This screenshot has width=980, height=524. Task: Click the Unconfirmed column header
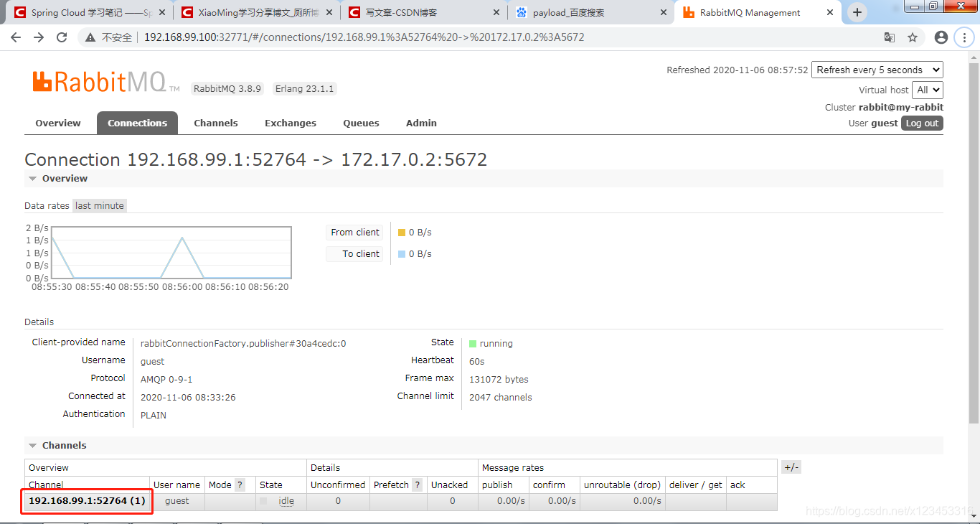click(338, 485)
